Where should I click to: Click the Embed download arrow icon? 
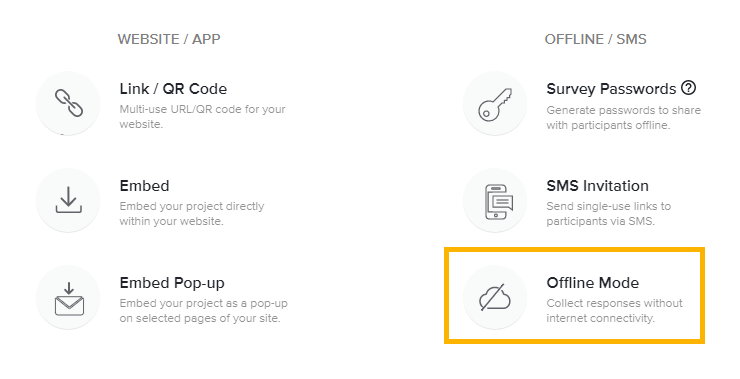tap(69, 200)
